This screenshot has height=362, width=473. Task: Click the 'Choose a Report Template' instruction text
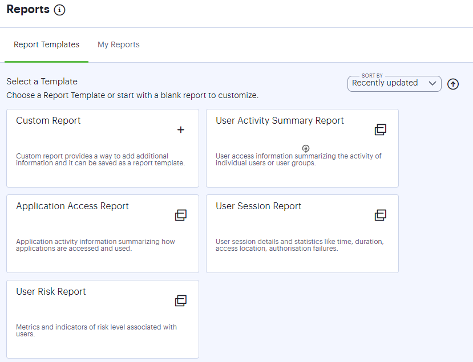tap(132, 95)
